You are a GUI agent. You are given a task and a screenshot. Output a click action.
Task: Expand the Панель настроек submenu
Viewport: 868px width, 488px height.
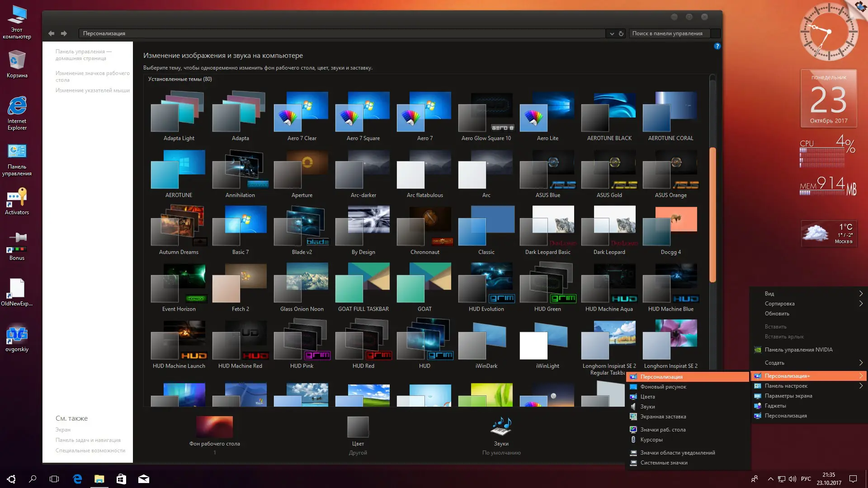(x=861, y=386)
